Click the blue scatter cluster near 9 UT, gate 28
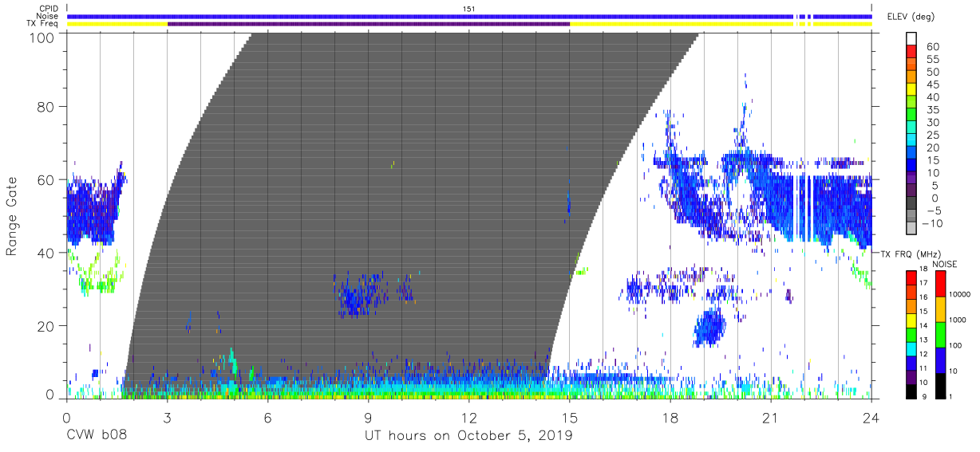Image resolution: width=980 pixels, height=452 pixels. [x=361, y=295]
